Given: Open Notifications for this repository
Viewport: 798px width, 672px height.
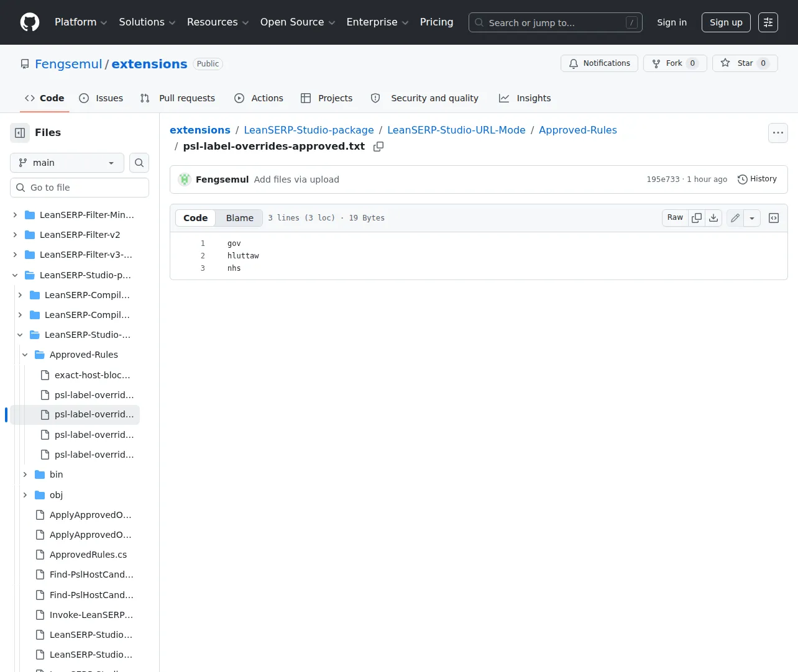Looking at the screenshot, I should (x=600, y=63).
